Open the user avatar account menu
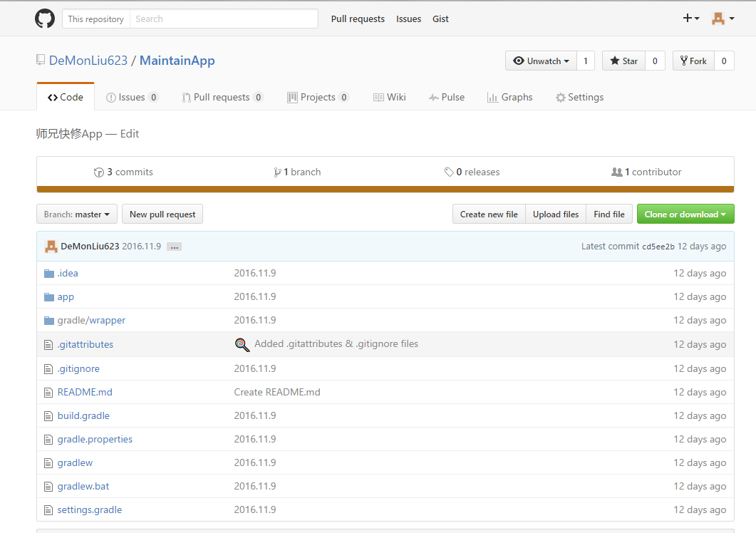The height and width of the screenshot is (533, 756). (723, 19)
